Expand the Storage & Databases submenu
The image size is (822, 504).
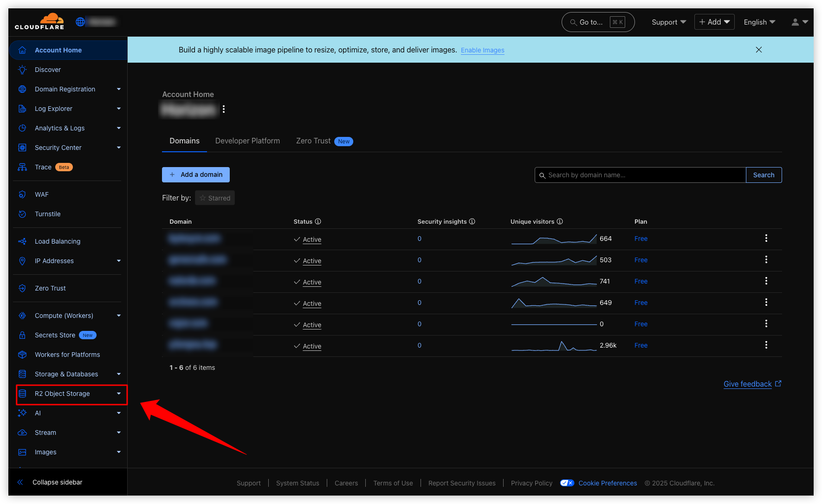click(119, 374)
